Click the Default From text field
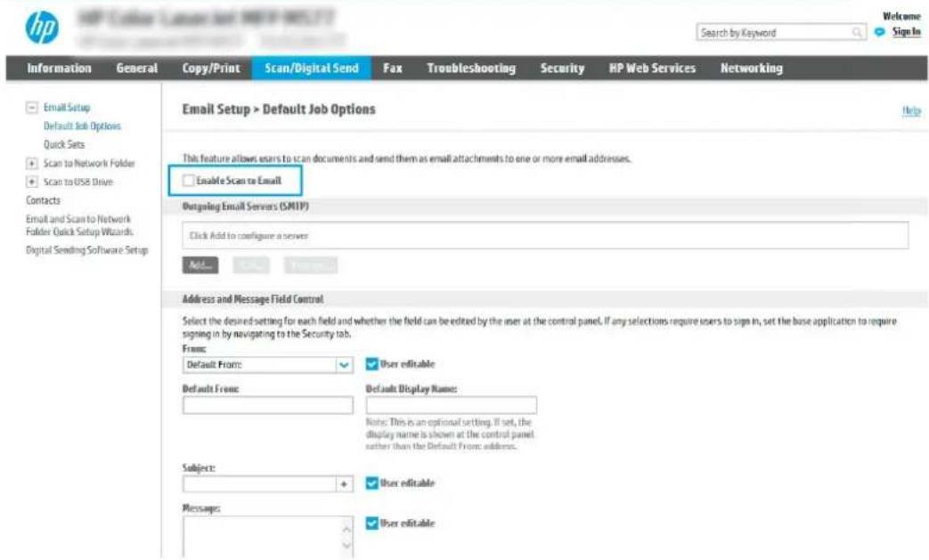929x560 pixels. coord(268,405)
